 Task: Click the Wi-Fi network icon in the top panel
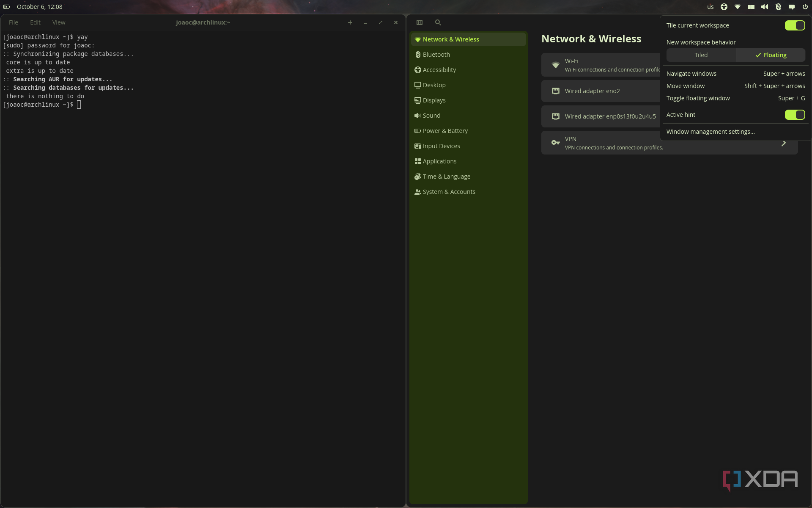[738, 7]
